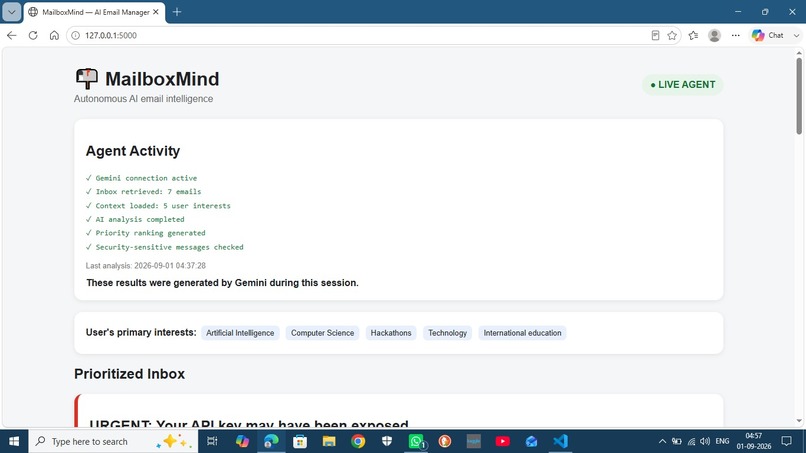Image resolution: width=806 pixels, height=453 pixels.
Task: Open volume control in system tray
Action: pos(705,441)
